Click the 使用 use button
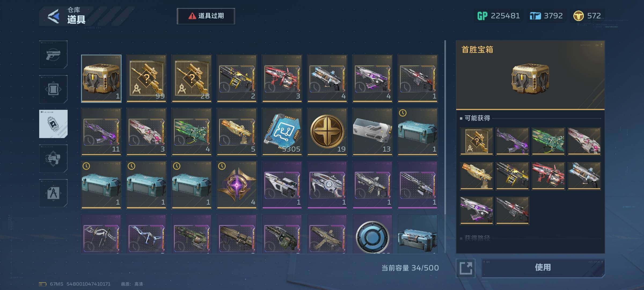The image size is (644, 290). 543,268
